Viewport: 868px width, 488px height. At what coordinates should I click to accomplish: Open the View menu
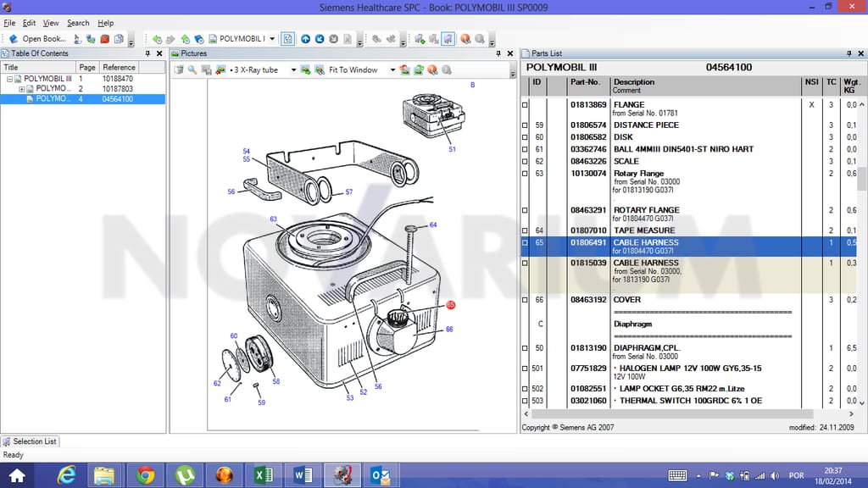tap(51, 23)
